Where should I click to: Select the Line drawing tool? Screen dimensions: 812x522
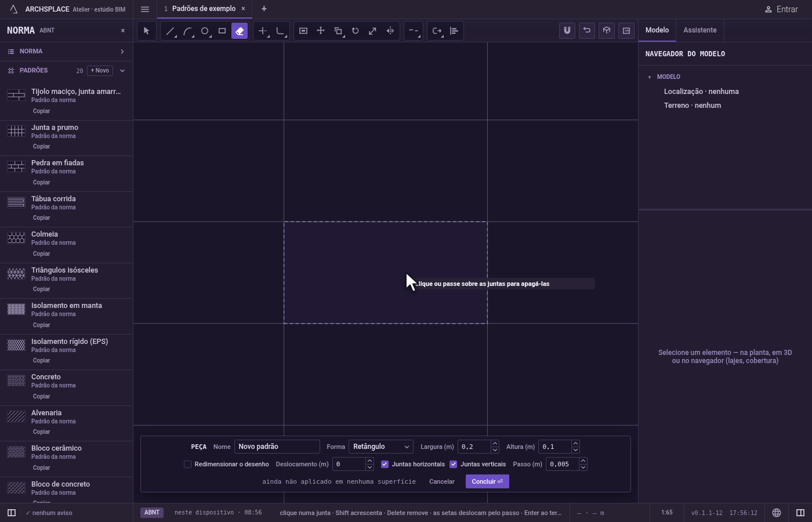(x=170, y=31)
